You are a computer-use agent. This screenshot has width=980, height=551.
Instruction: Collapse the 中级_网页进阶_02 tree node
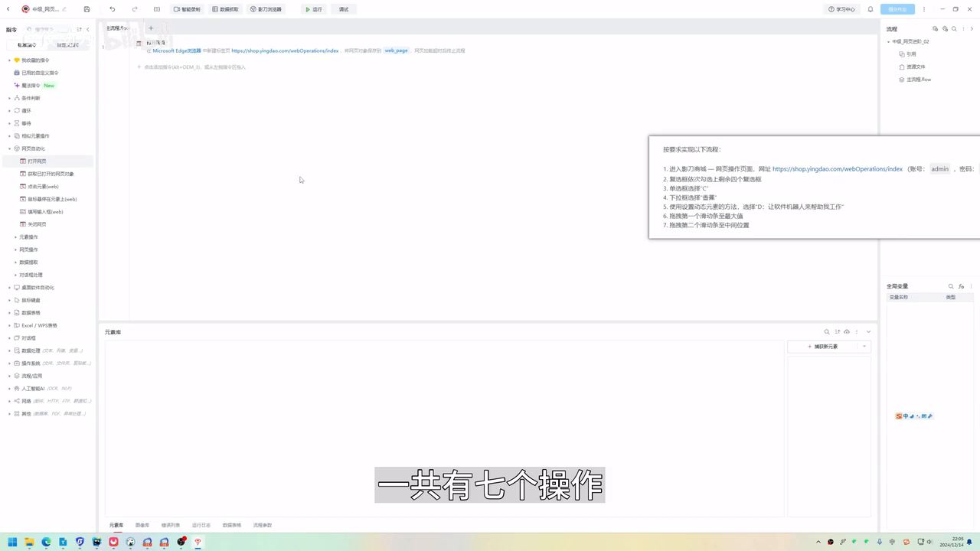coord(890,41)
